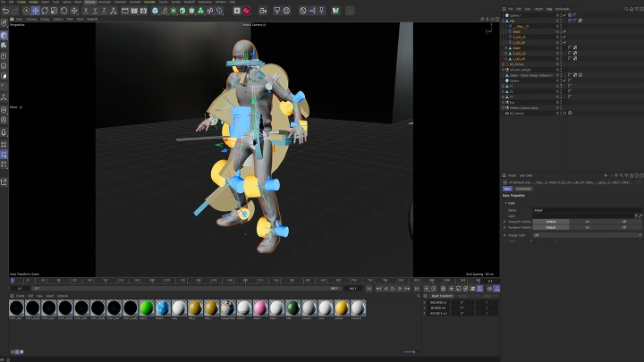This screenshot has width=644, height=362.
Task: Open the Volume menu in the menu bar
Action: 89,2
